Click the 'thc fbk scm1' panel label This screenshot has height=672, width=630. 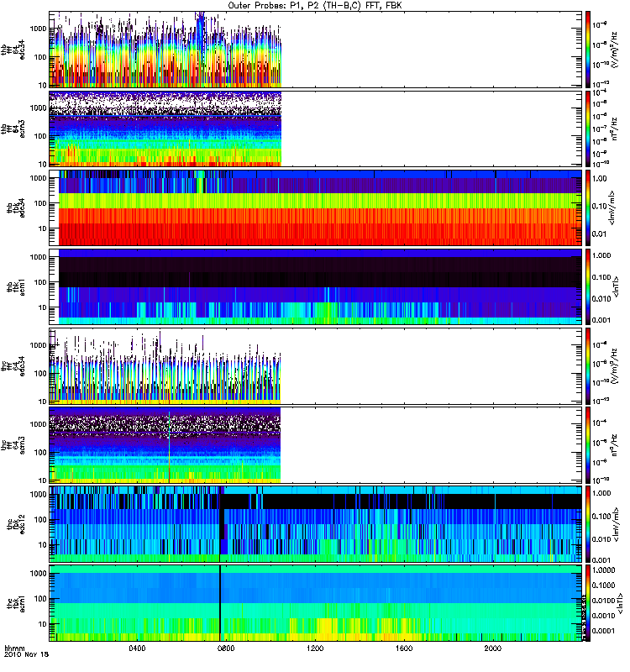point(16,604)
